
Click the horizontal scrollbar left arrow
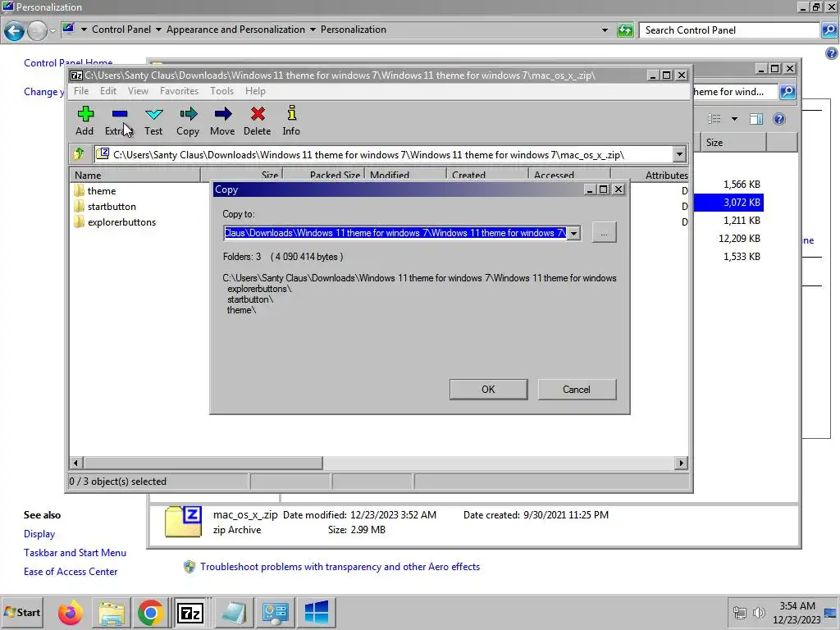[76, 463]
